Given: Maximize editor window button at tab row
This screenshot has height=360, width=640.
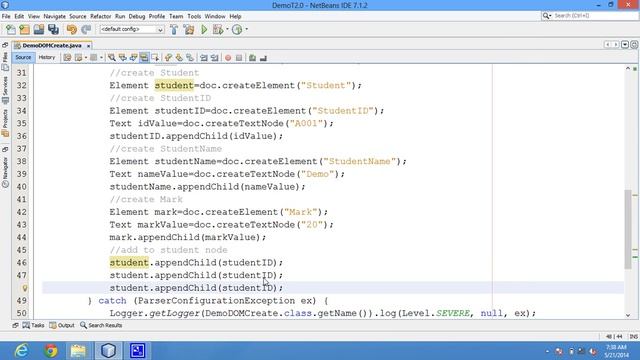Looking at the screenshot, I should coord(634,44).
